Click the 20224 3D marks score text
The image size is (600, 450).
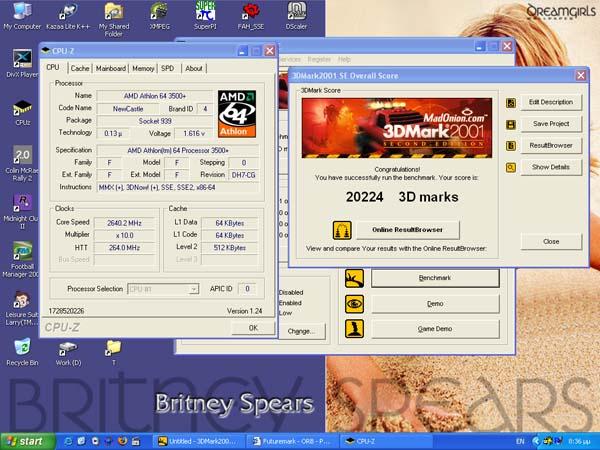click(402, 197)
